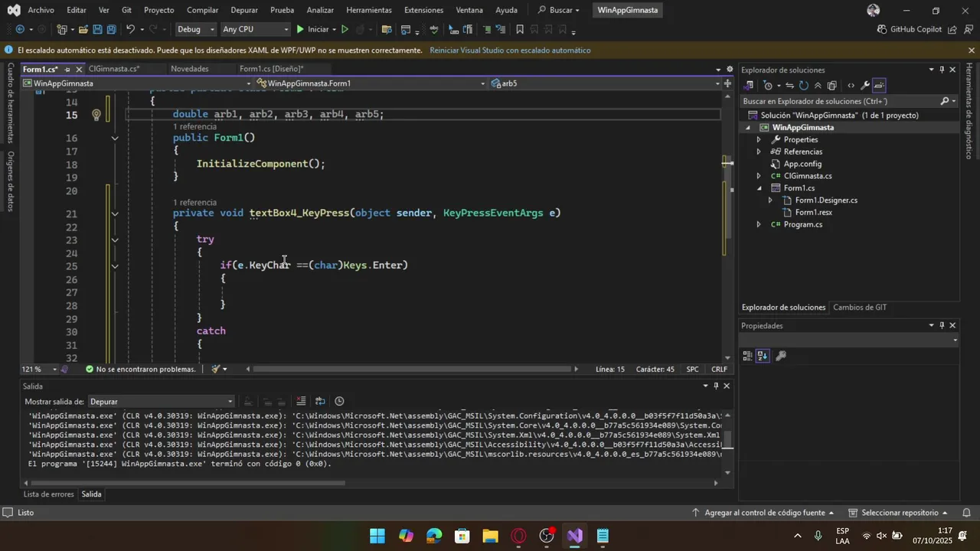980x551 pixels.
Task: Toggle word wrap in the Output panel
Action: click(x=320, y=401)
